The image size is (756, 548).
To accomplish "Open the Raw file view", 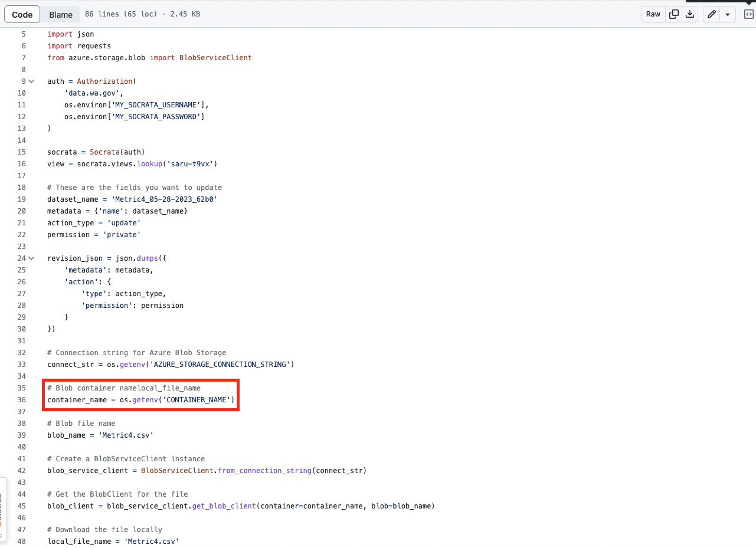I will click(x=653, y=14).
